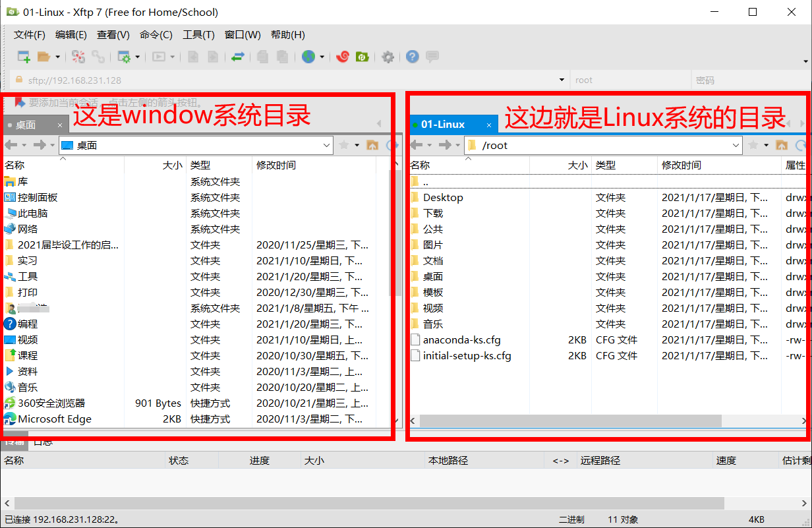Open options with the gear icon
This screenshot has width=812, height=528.
[388, 57]
